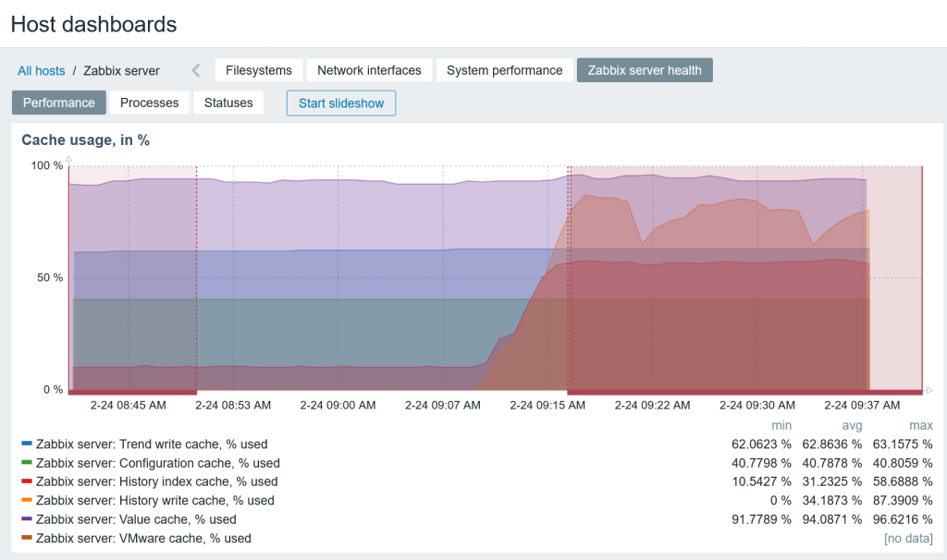Click the orange History write cache swatch
947x560 pixels.
(27, 500)
